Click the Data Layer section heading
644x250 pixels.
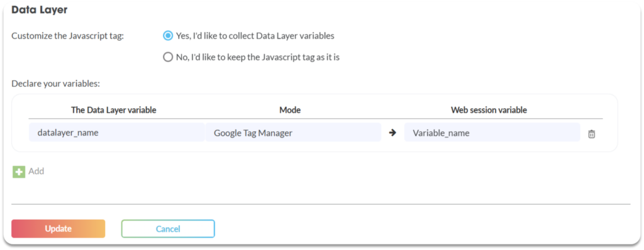tap(40, 10)
